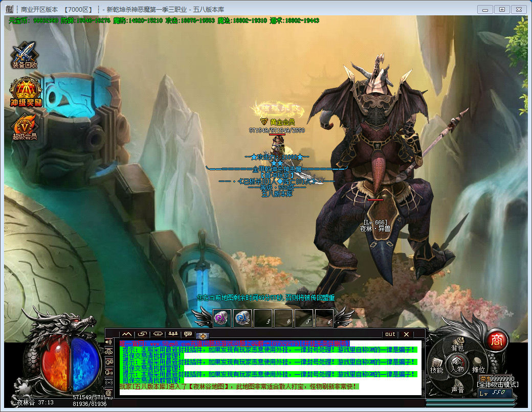This screenshot has height=412, width=532.
Task: Click the 全体攻击模式 attack mode label
Action: [x=498, y=384]
